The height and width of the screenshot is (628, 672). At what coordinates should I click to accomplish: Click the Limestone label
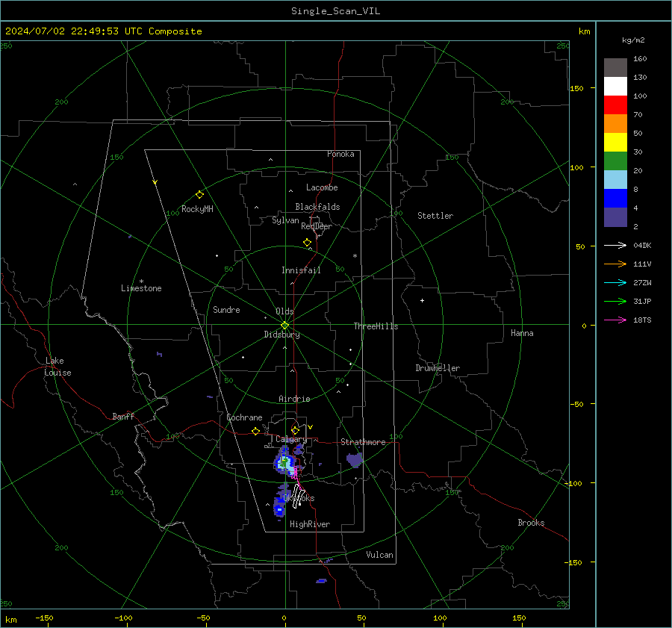141,288
